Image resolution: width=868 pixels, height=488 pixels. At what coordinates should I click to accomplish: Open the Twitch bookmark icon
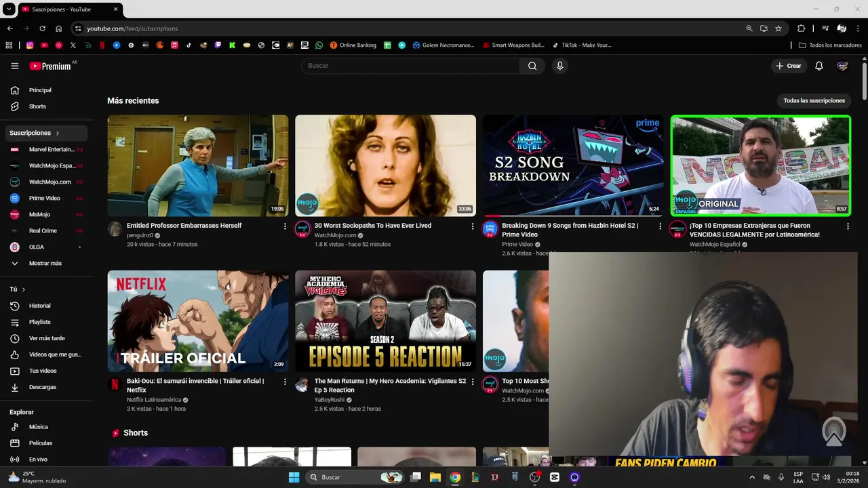tap(218, 45)
